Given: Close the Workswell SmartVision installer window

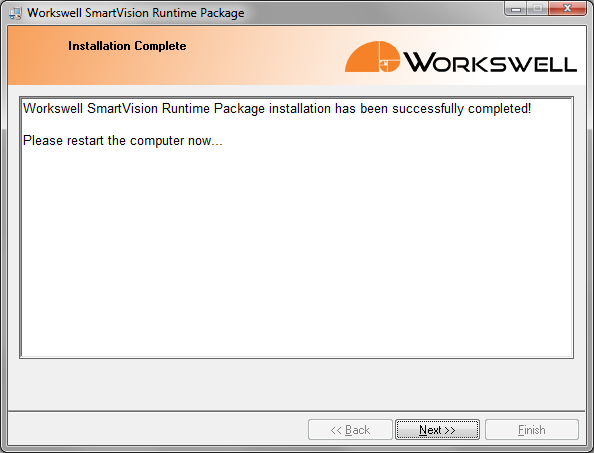Looking at the screenshot, I should (x=567, y=8).
